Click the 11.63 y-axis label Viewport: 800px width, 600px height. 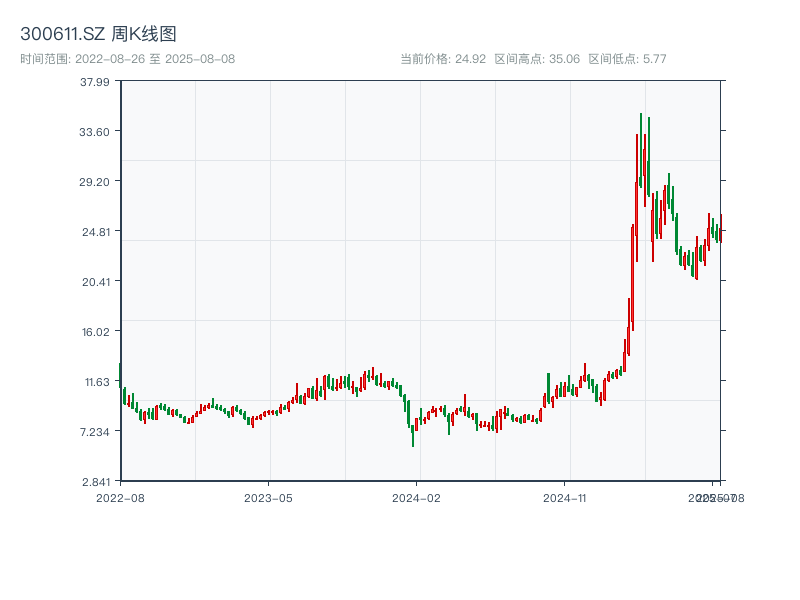(x=96, y=382)
